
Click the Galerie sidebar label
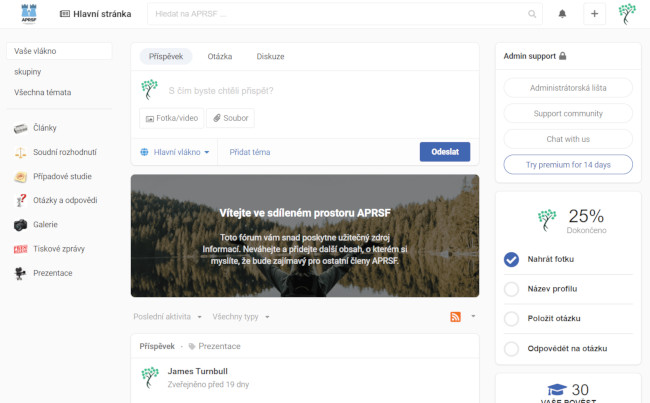tap(45, 225)
